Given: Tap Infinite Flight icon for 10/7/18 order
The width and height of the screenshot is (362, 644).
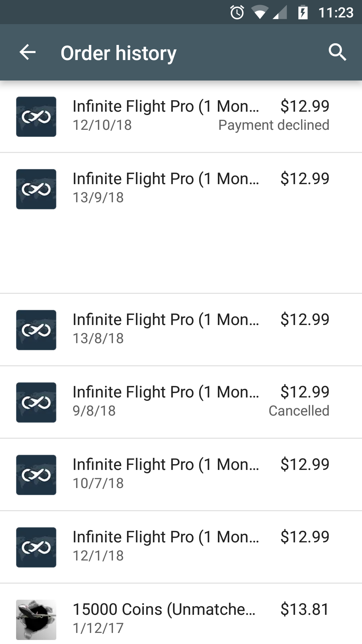Looking at the screenshot, I should pos(36,475).
